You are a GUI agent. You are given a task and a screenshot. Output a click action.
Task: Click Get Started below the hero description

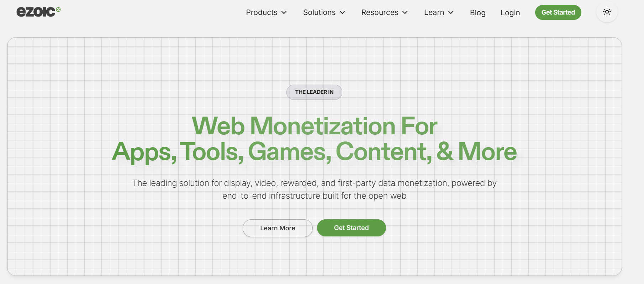tap(352, 228)
